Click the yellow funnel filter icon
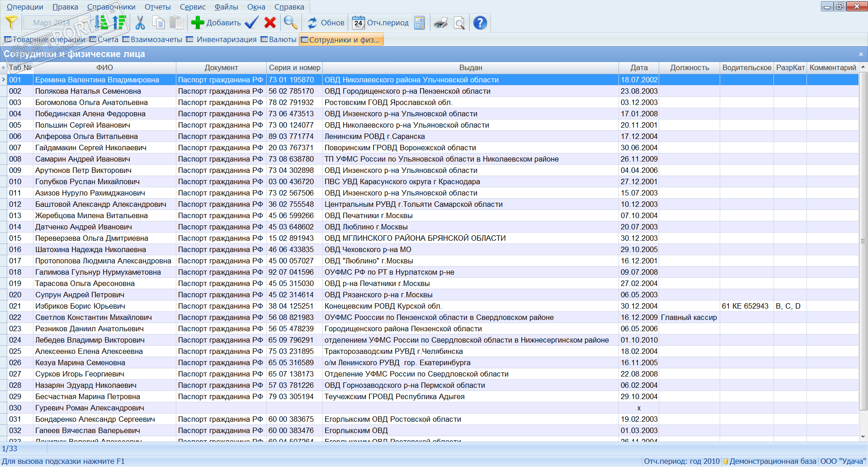 pos(11,23)
